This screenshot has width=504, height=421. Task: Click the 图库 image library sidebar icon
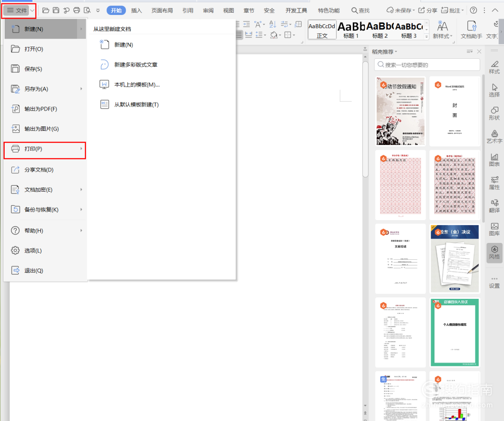494,228
